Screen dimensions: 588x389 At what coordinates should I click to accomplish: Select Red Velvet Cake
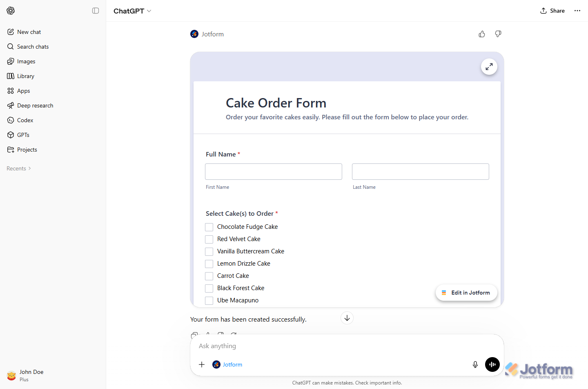pyautogui.click(x=209, y=239)
